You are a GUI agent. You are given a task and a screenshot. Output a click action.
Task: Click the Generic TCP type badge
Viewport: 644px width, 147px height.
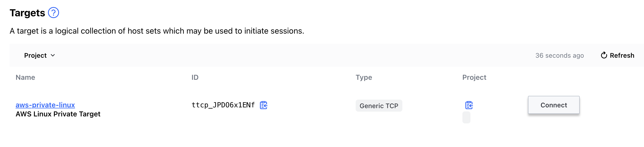click(x=379, y=106)
